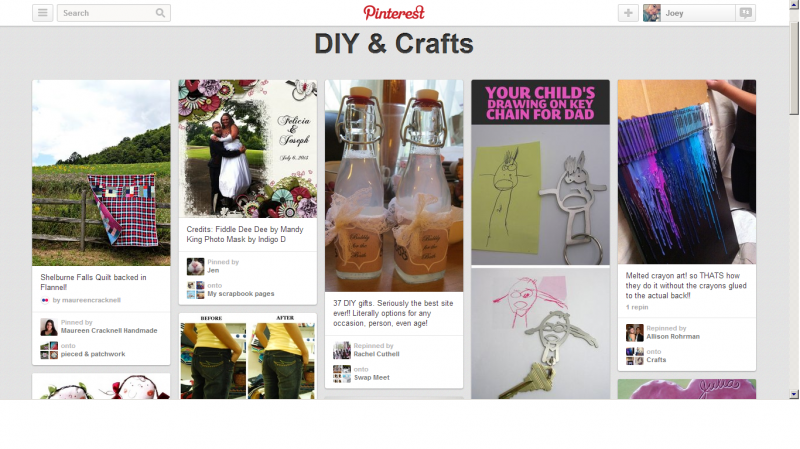800x449 pixels.
Task: Open My scrapbook pages board
Action: click(241, 294)
